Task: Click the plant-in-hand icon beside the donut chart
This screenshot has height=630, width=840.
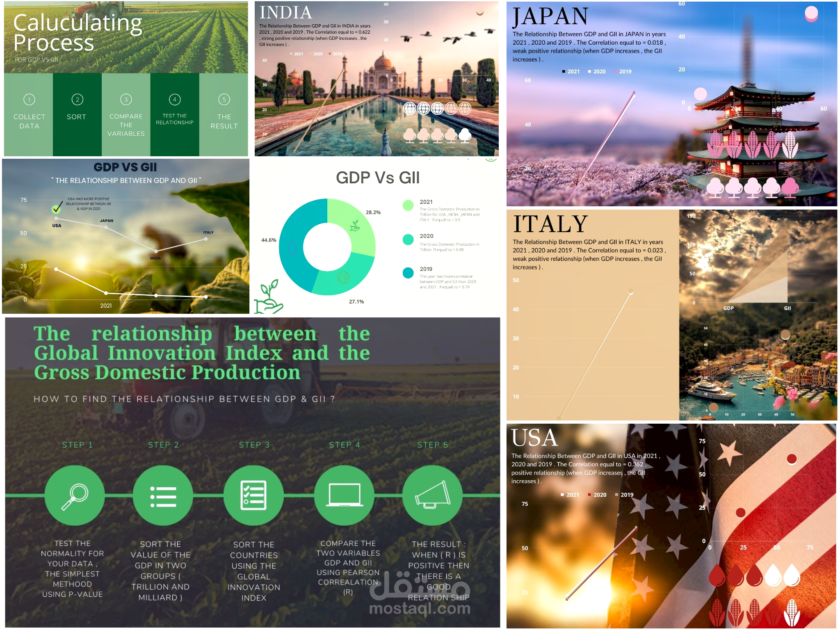Action: tap(269, 297)
